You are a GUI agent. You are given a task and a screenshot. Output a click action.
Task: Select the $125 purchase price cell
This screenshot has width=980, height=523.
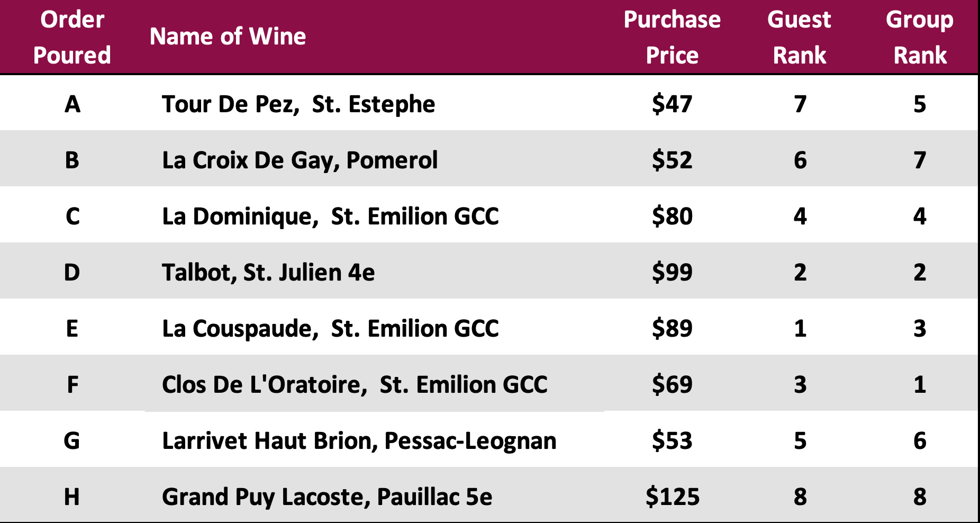coord(673,497)
